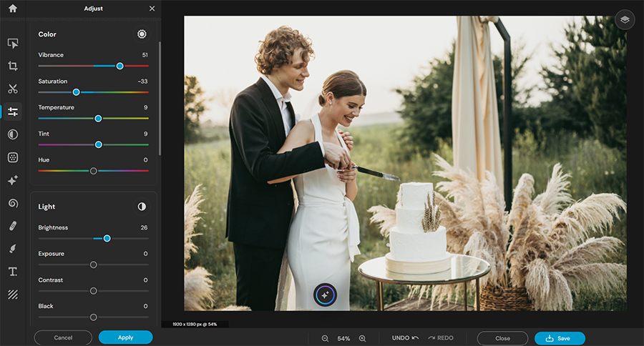
Task: Click the Brightness value 26
Action: 144,227
